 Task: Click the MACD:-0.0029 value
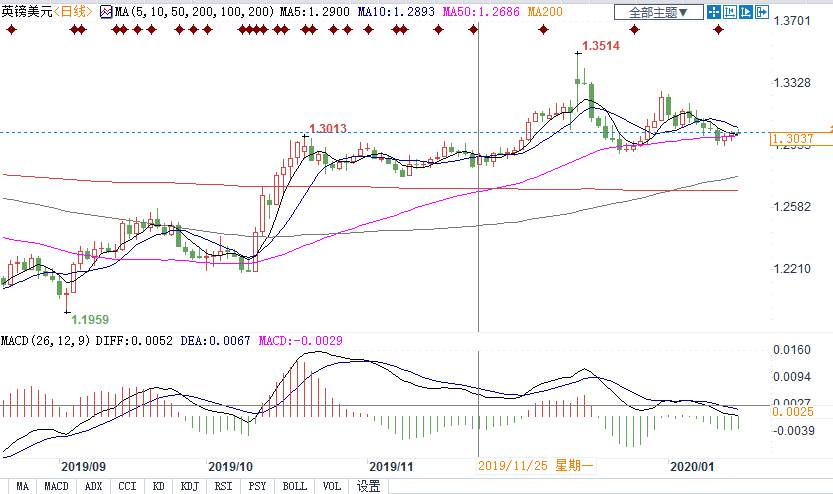click(x=301, y=340)
